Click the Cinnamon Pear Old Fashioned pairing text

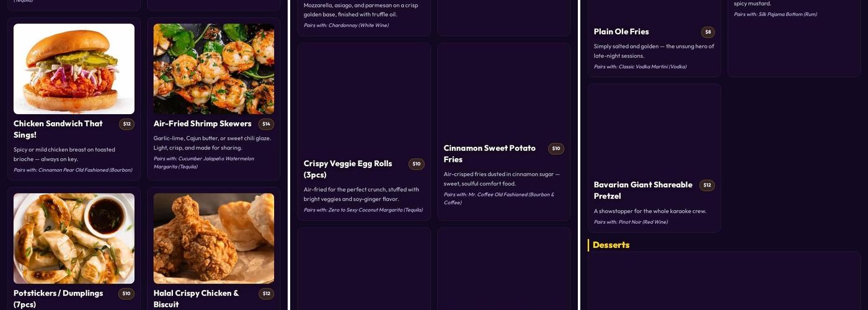pyautogui.click(x=73, y=170)
